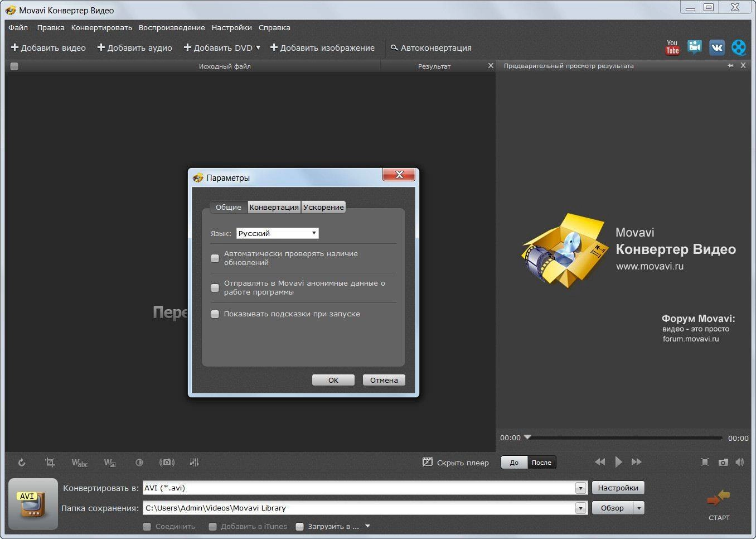
Task: Open the Файл menu
Action: pyautogui.click(x=18, y=27)
